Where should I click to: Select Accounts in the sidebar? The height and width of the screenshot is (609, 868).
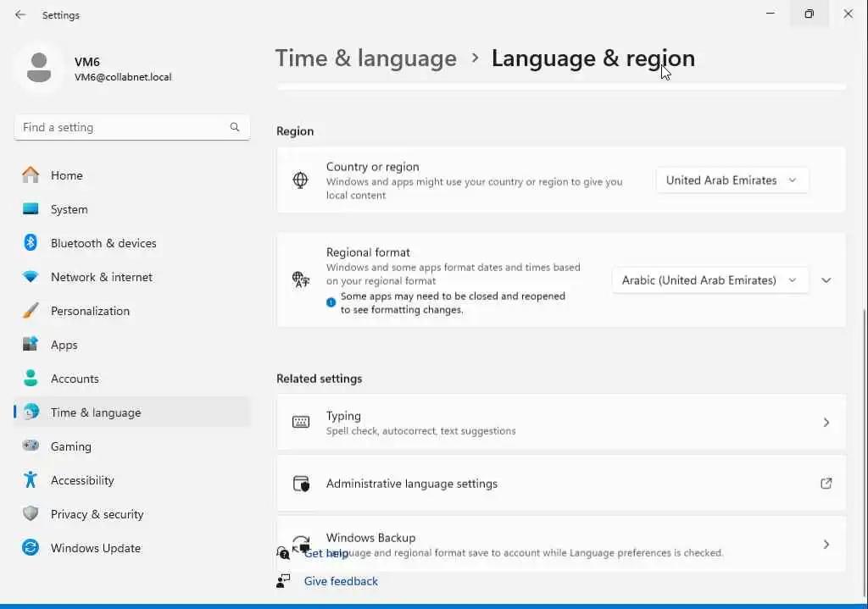[131, 378]
